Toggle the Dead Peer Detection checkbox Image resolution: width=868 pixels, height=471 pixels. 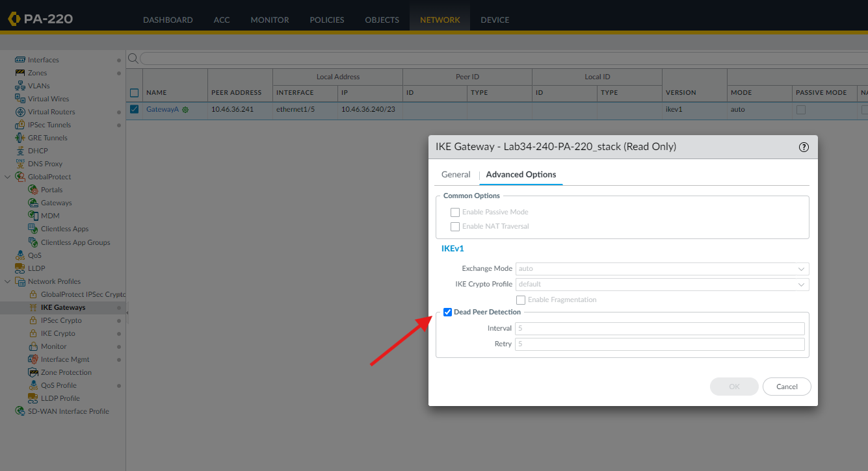(447, 312)
